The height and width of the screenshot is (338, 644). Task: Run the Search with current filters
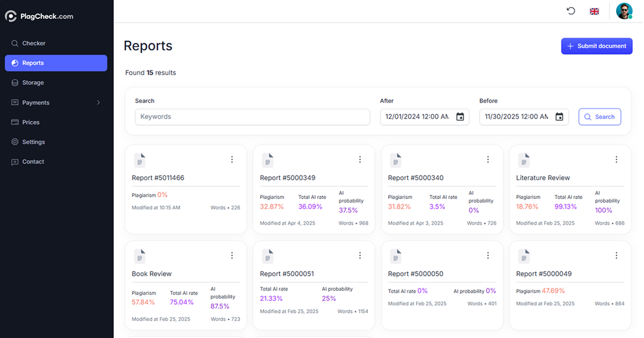tap(599, 116)
